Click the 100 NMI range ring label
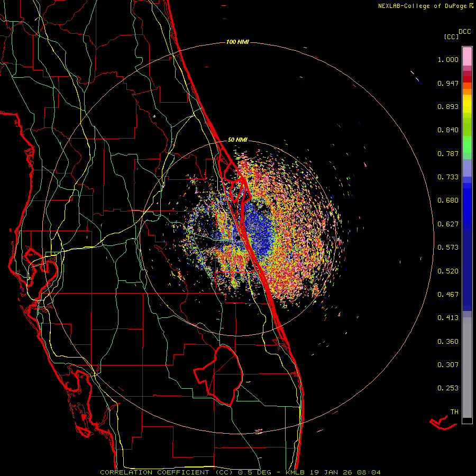Image resolution: width=476 pixels, height=476 pixels. point(237,42)
